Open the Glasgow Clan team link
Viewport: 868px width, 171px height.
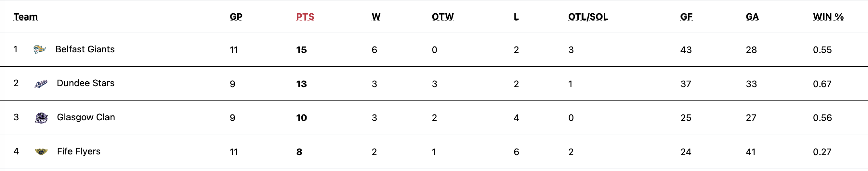[86, 117]
